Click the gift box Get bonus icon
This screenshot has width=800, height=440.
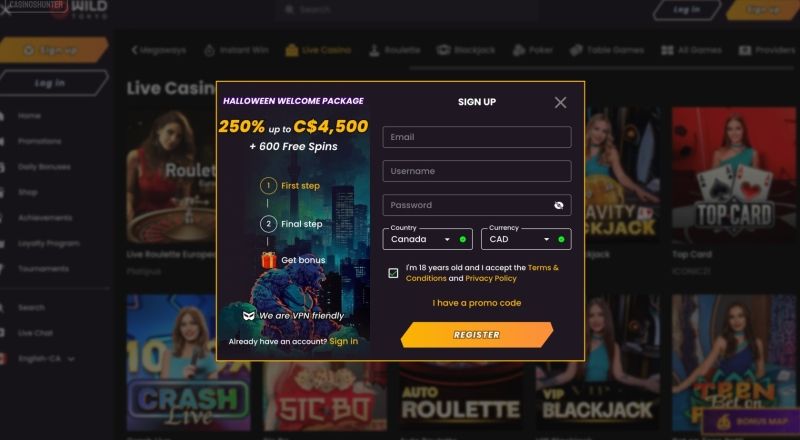pos(269,260)
